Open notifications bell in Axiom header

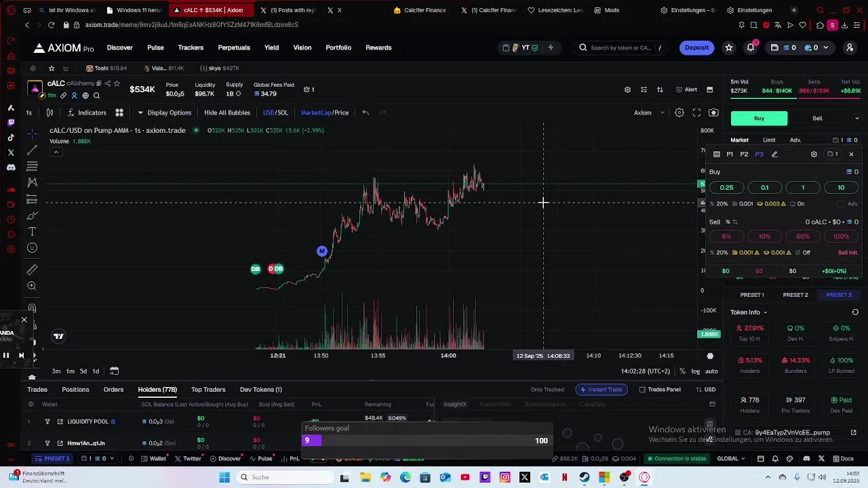pyautogui.click(x=751, y=47)
